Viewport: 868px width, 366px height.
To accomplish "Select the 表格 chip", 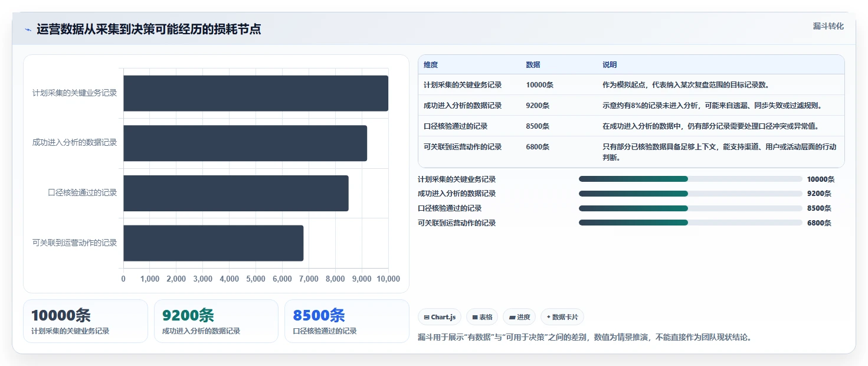I will 482,317.
